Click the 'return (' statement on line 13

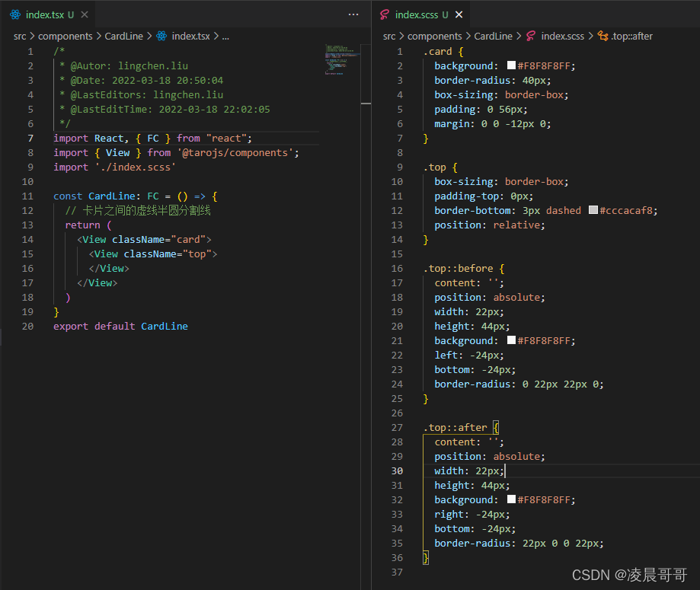(x=88, y=225)
